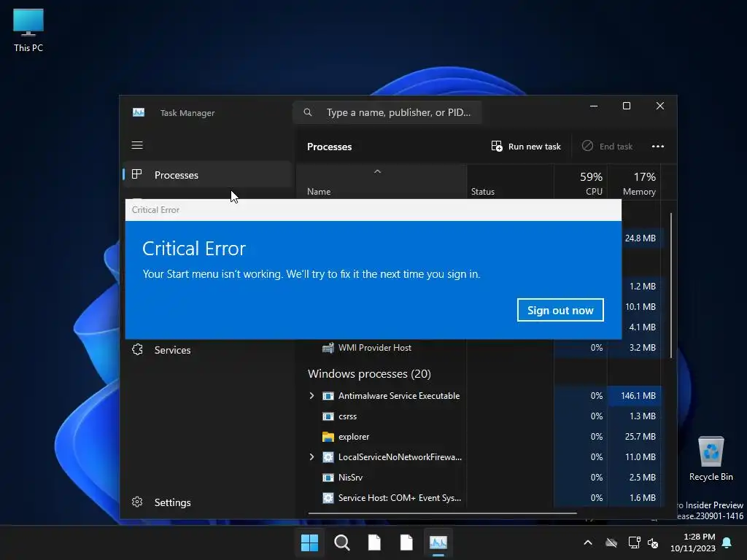Viewport: 747px width, 560px height.
Task: Sort by CPU column header
Action: click(x=581, y=183)
